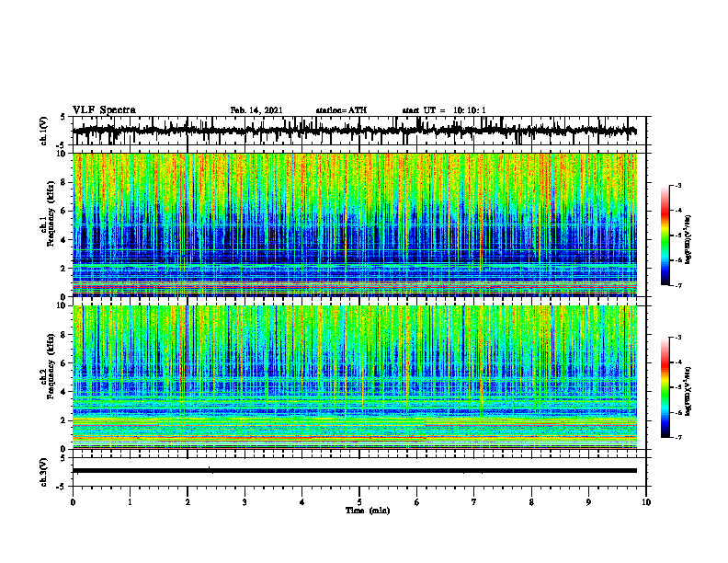Click the 'start UT = 10:10:1' header text
Screen dimensions: 728x563
coord(444,110)
